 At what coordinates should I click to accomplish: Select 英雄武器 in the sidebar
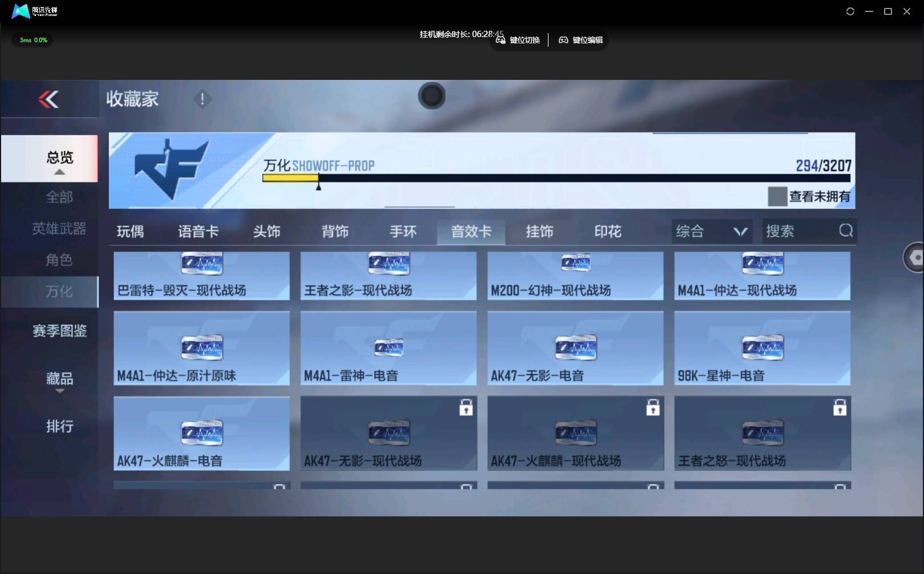click(x=59, y=229)
